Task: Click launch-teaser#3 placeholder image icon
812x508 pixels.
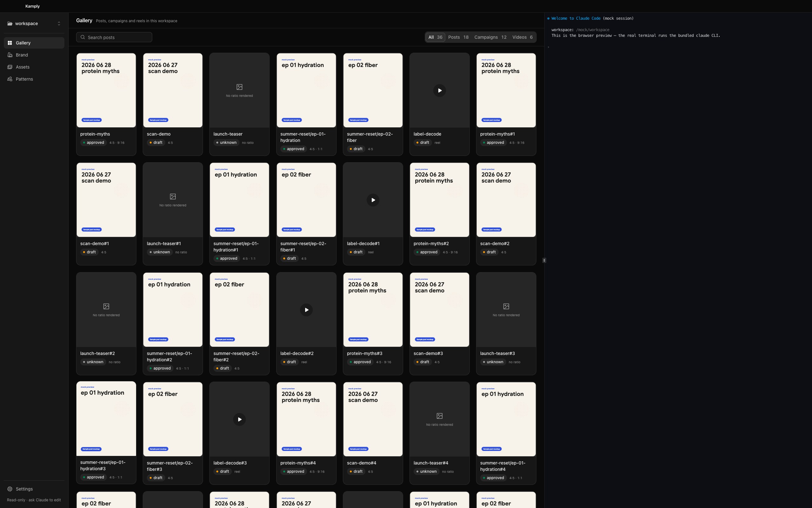Action: [x=506, y=306]
